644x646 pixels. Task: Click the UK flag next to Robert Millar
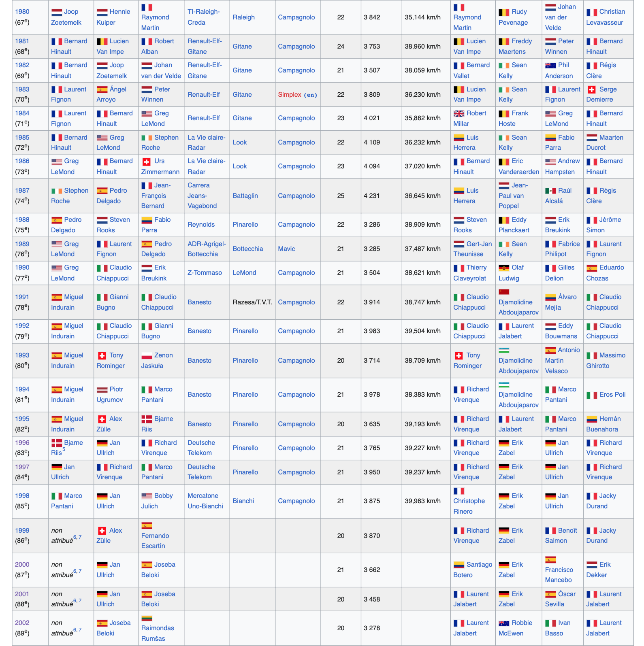(x=458, y=114)
